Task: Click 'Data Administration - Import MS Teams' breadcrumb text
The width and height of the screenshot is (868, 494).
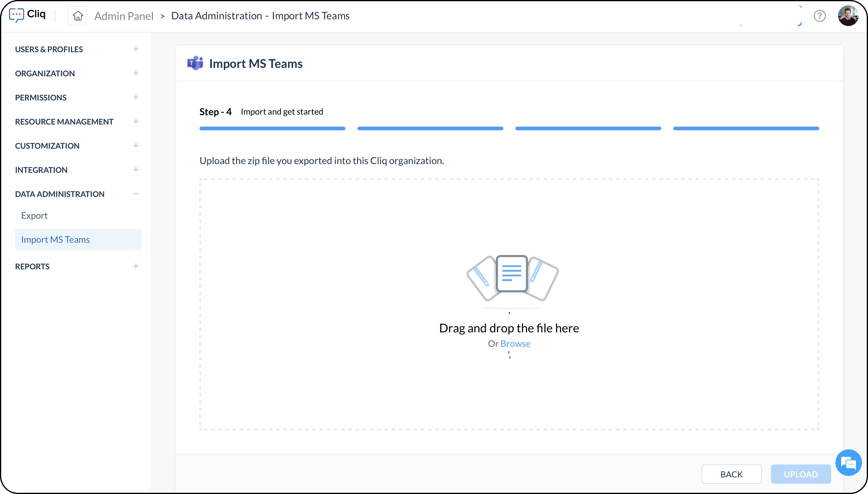Action: point(260,16)
